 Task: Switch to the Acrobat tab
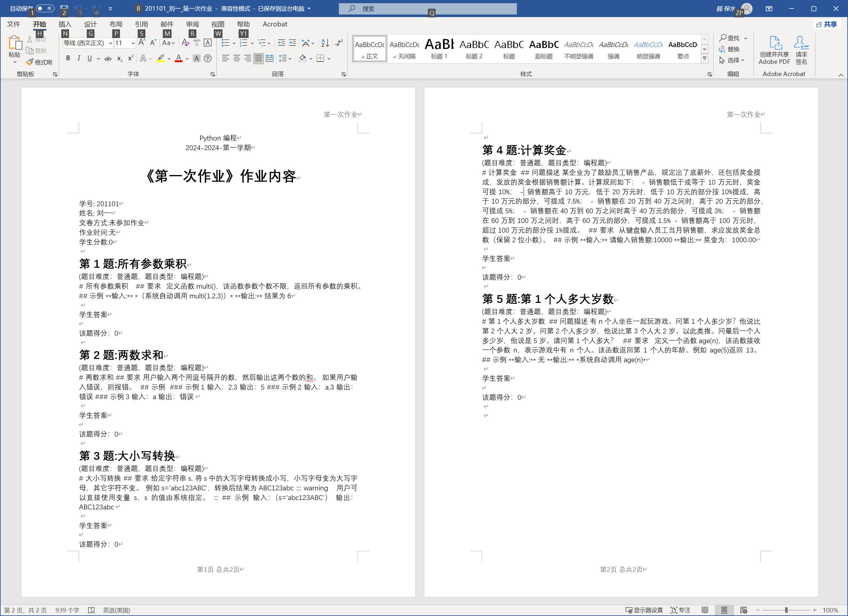point(275,24)
